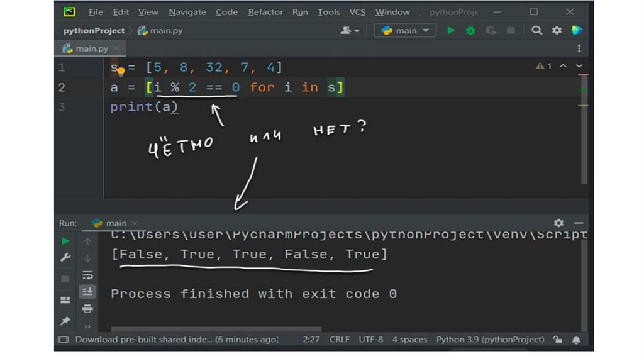Viewport: 644px width, 361px height.
Task: Click the Run panel stop button
Action: [x=65, y=279]
